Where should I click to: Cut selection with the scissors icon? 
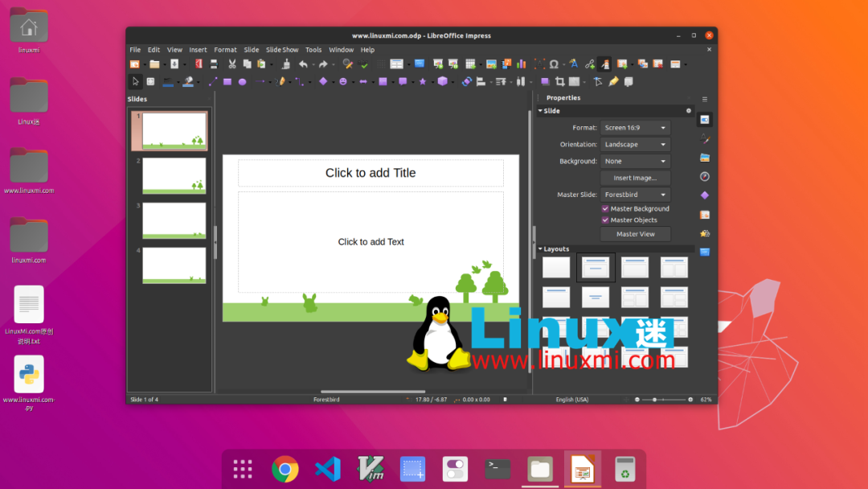232,64
